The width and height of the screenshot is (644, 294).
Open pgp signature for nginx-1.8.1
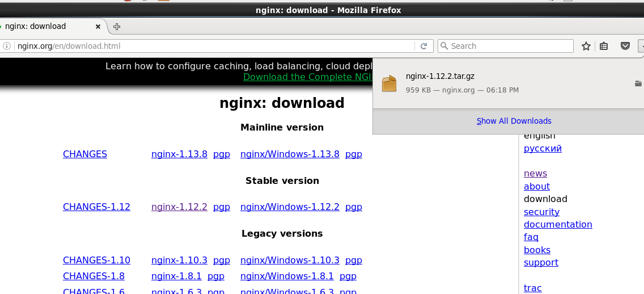click(216, 276)
